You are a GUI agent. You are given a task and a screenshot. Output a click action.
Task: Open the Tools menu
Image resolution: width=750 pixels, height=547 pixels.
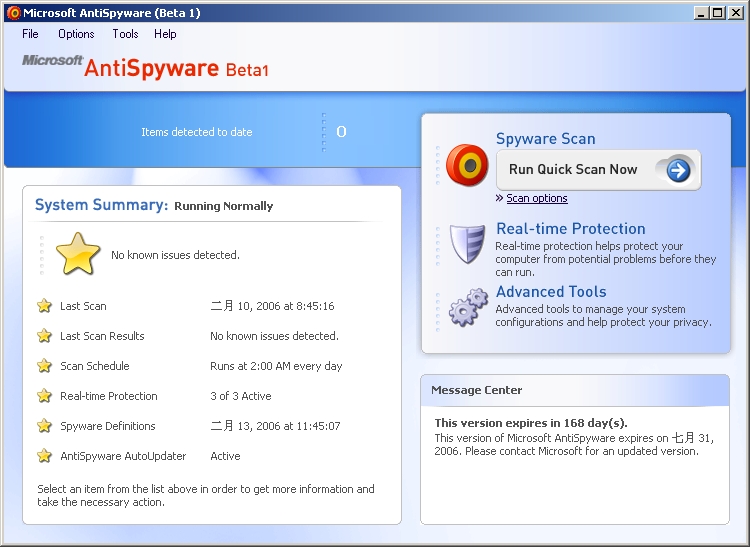pos(125,34)
